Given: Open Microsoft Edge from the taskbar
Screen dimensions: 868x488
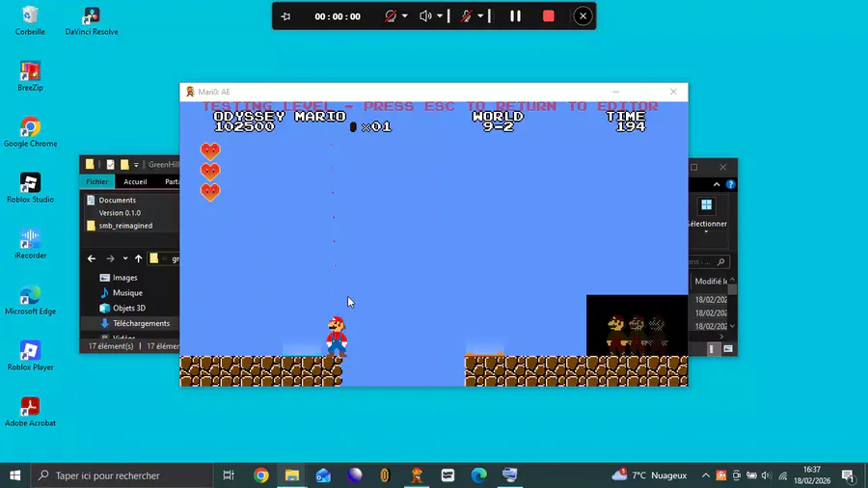Looking at the screenshot, I should (478, 475).
